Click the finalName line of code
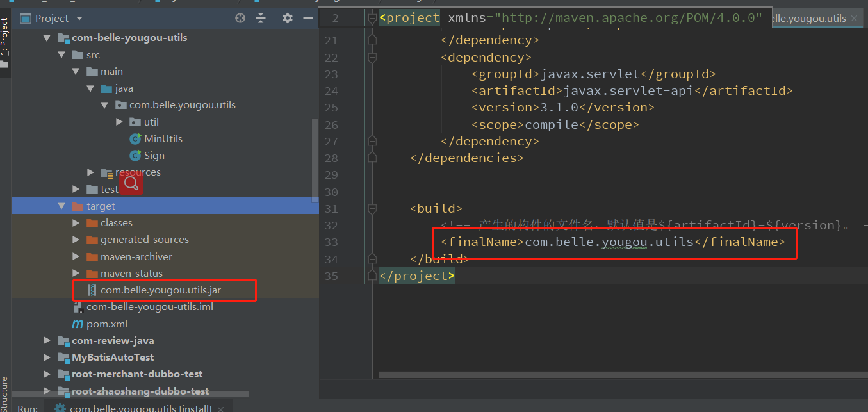The height and width of the screenshot is (412, 868). (x=612, y=242)
